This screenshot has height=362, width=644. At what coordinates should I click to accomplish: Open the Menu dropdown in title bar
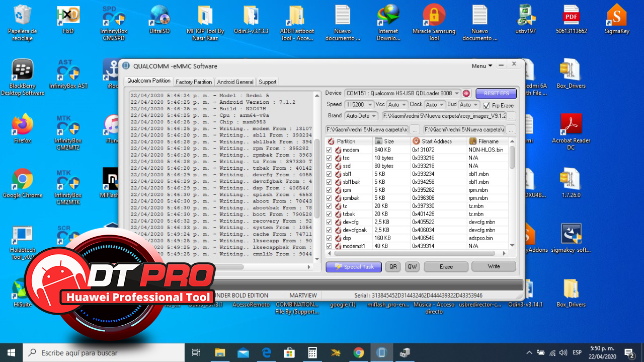(x=482, y=66)
